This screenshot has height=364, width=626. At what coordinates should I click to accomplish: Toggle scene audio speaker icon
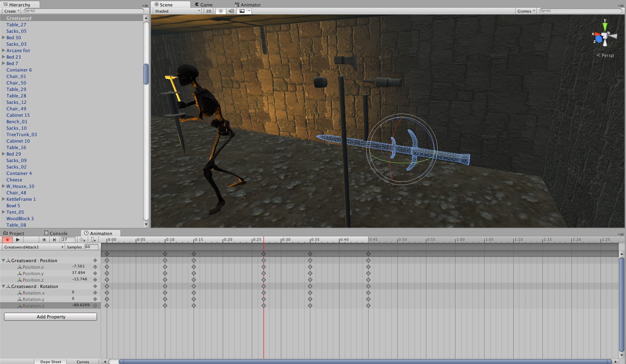(231, 11)
